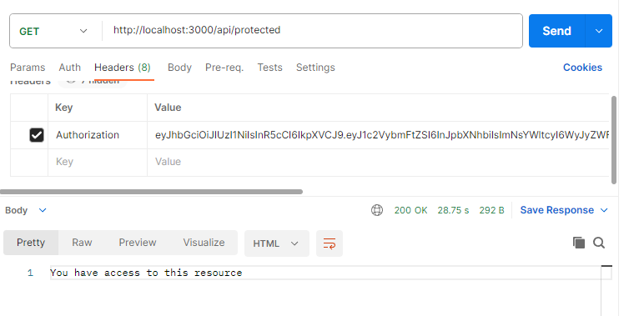This screenshot has width=644, height=316.
Task: Expand the Send button arrow options
Action: click(599, 31)
